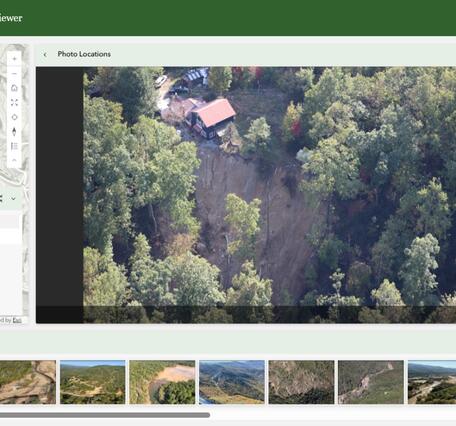Image resolution: width=456 pixels, height=426 pixels.
Task: Select the dark forested slope thumbnail
Action: 301,382
